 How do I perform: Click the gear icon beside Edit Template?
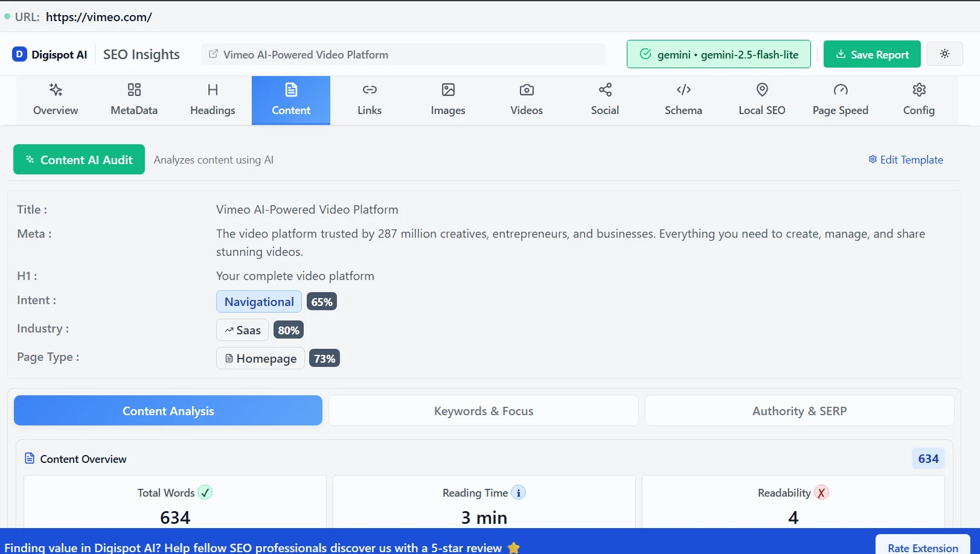[873, 159]
